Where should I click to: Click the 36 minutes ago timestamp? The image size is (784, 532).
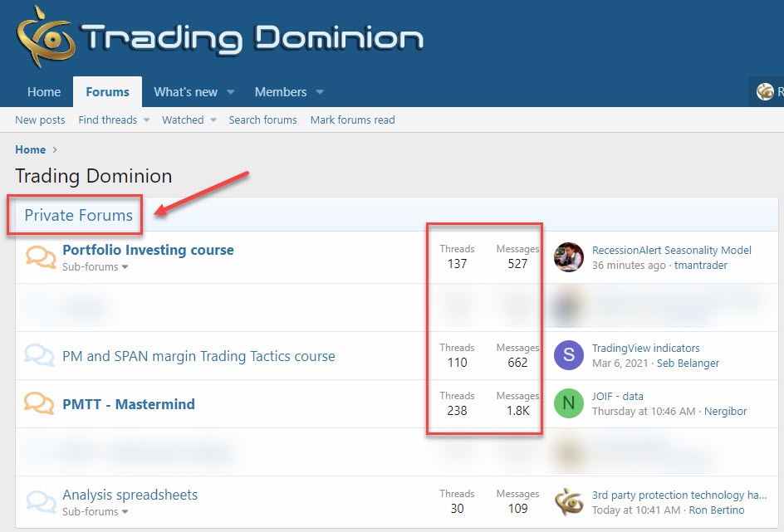click(x=629, y=266)
